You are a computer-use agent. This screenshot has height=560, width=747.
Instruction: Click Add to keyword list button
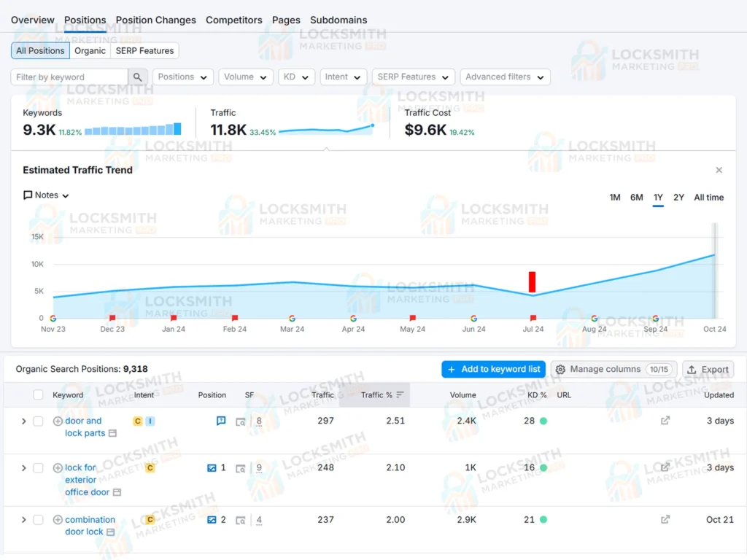pyautogui.click(x=493, y=370)
